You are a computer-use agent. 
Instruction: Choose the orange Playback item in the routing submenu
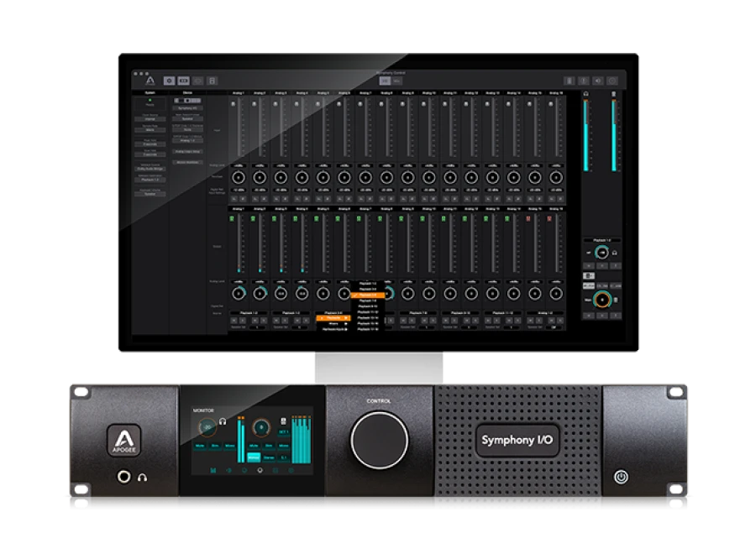(x=333, y=318)
